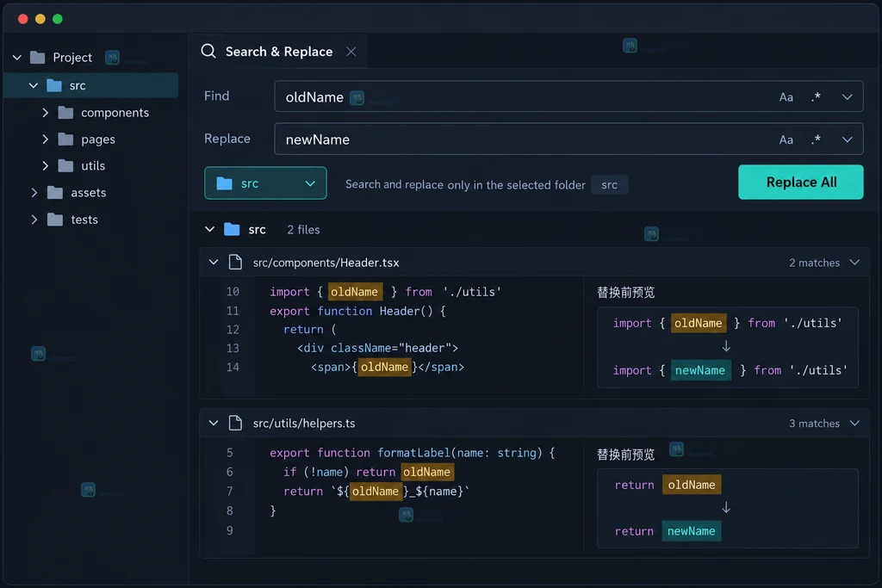Click line number 11 in Header.tsx

point(233,311)
